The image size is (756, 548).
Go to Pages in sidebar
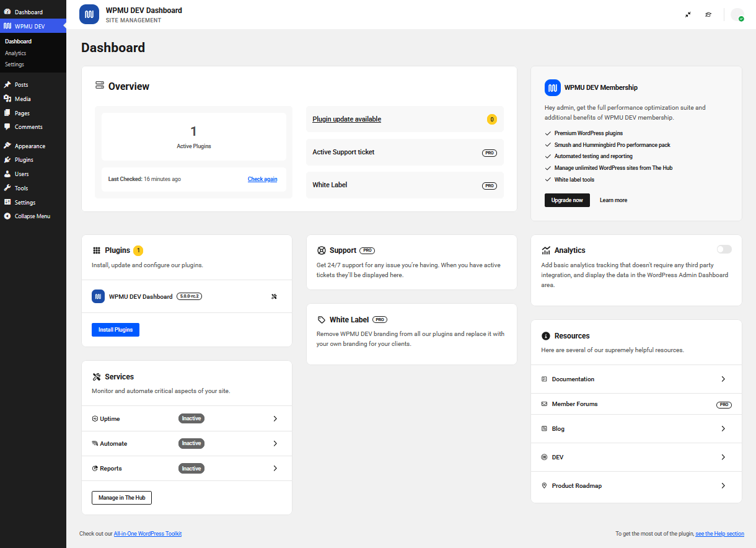33,113
